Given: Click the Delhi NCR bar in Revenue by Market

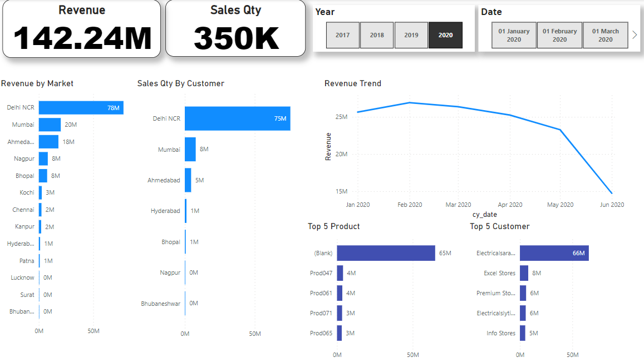Looking at the screenshot, I should [81, 107].
